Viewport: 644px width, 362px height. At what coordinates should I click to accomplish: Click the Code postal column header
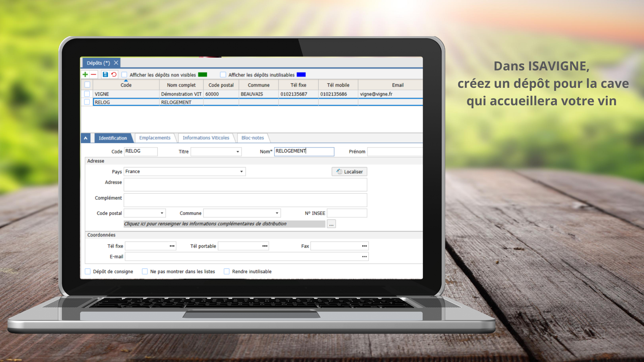(x=221, y=85)
